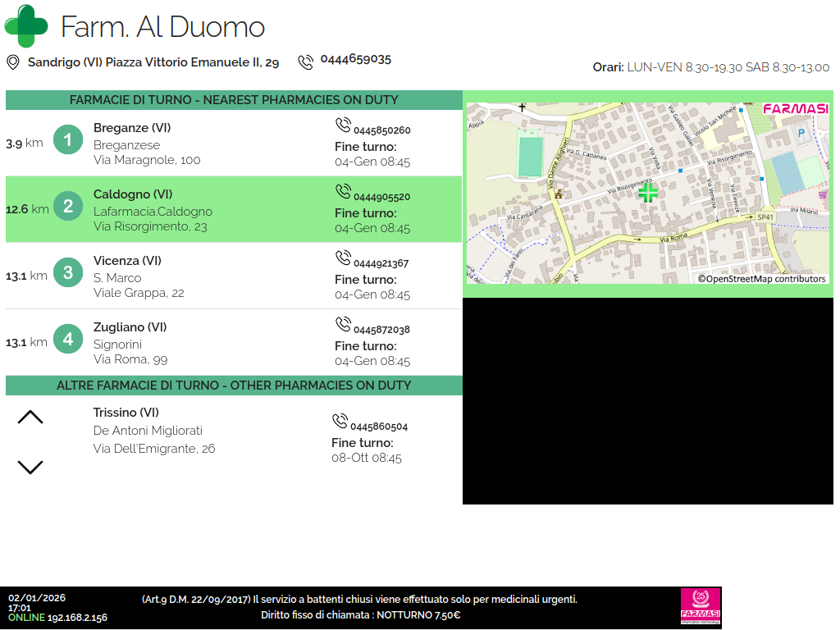Click the green cross marker on the map

click(648, 193)
